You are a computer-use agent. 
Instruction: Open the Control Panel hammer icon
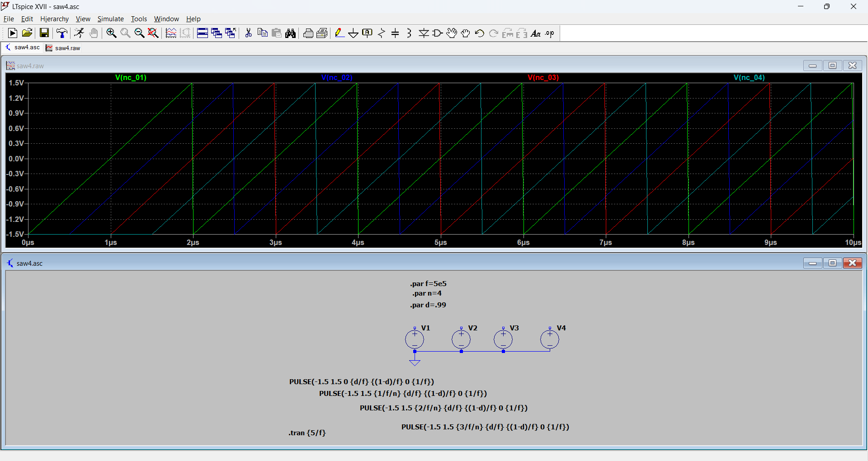[62, 33]
